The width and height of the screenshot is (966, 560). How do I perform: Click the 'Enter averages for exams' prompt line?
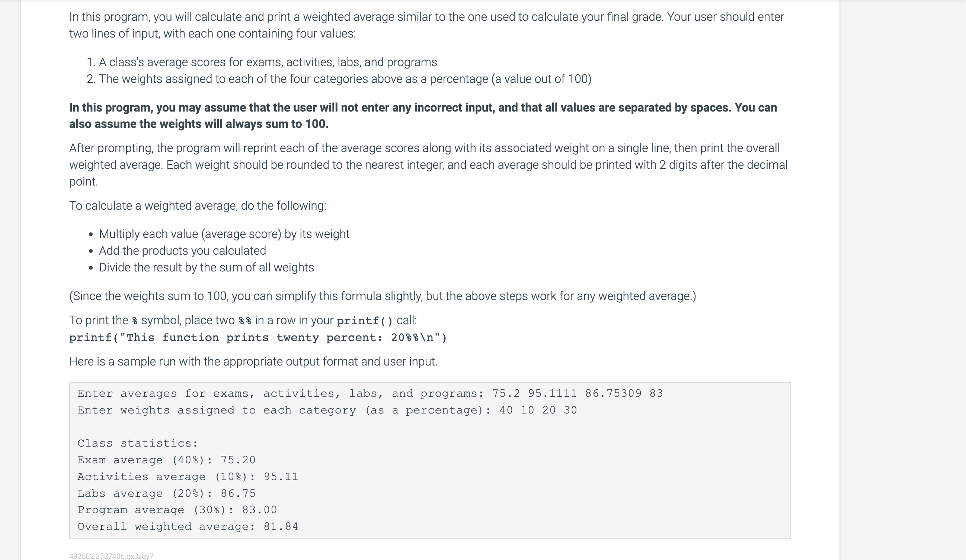(370, 393)
